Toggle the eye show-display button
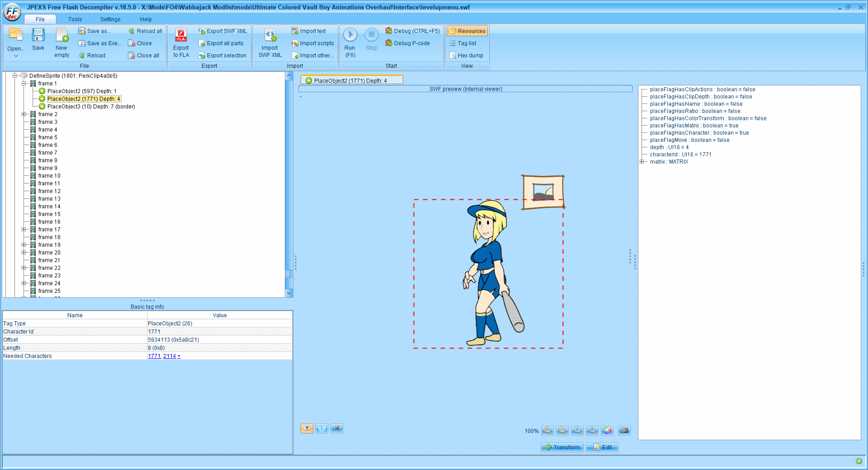This screenshot has height=470, width=868. coord(307,428)
